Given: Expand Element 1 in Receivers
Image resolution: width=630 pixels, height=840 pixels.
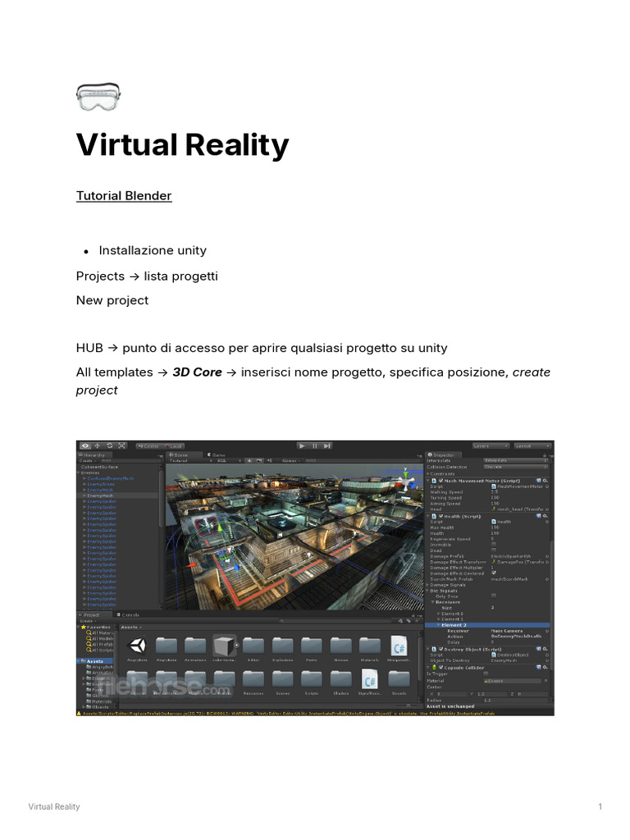Looking at the screenshot, I should click(x=439, y=619).
